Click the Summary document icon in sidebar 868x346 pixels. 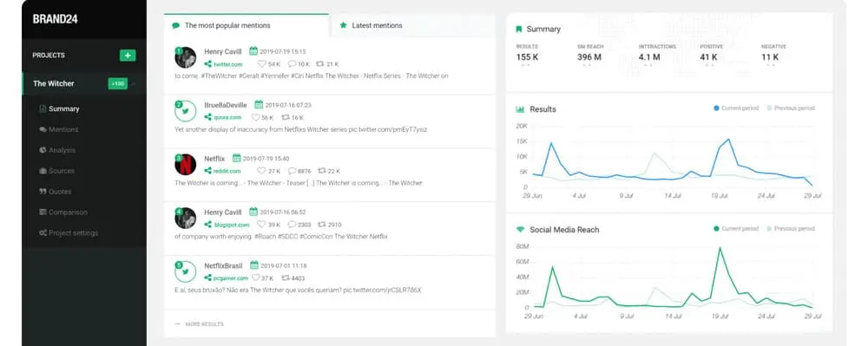point(43,109)
